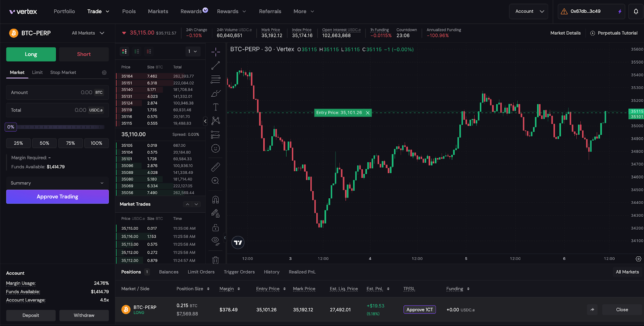The image size is (644, 326).
Task: Click the lightning bolt icon beside wallet address
Action: pyautogui.click(x=620, y=11)
